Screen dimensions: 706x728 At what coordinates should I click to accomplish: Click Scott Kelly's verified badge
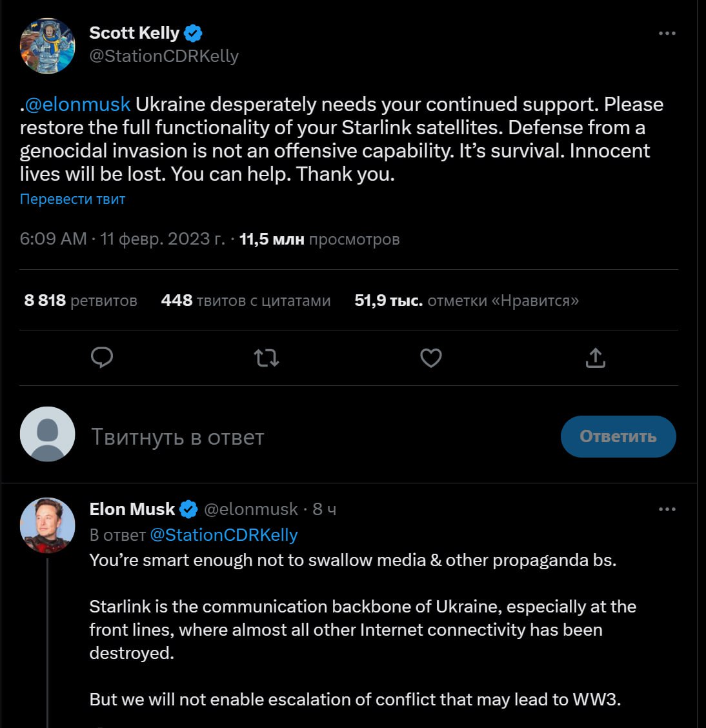[193, 33]
